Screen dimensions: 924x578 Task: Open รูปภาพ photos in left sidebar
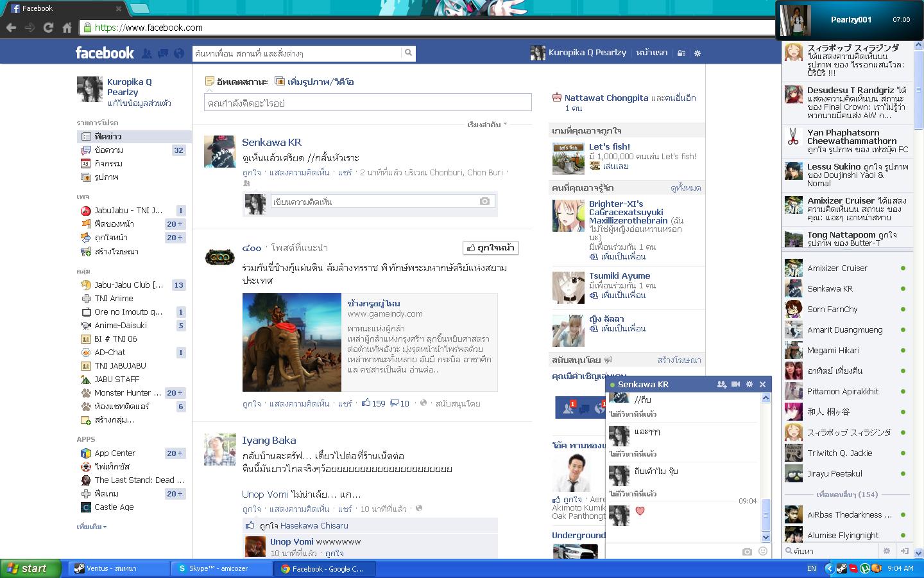[134, 177]
